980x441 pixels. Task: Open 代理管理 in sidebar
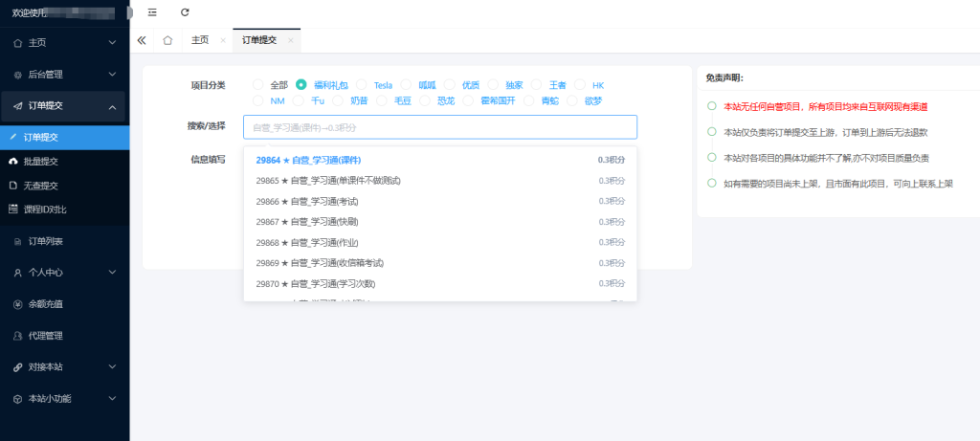[x=65, y=336]
